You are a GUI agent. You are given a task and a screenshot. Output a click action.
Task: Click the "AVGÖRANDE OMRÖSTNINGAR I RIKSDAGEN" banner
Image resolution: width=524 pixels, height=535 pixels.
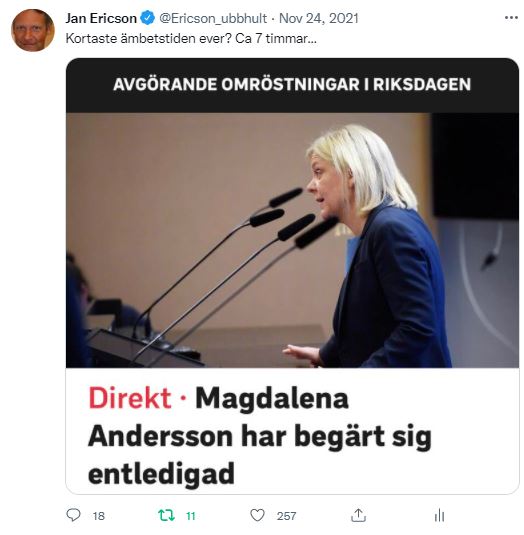point(292,85)
